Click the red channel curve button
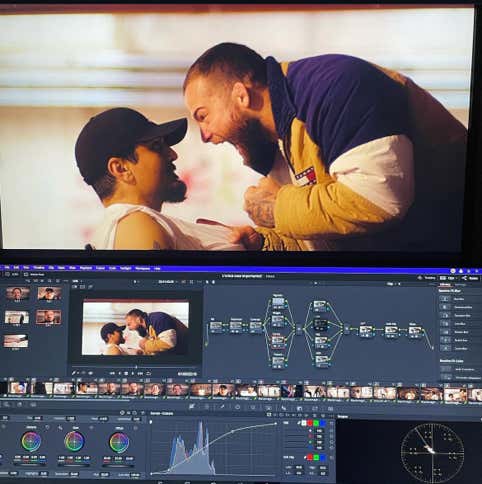482x484 pixels. (x=310, y=423)
